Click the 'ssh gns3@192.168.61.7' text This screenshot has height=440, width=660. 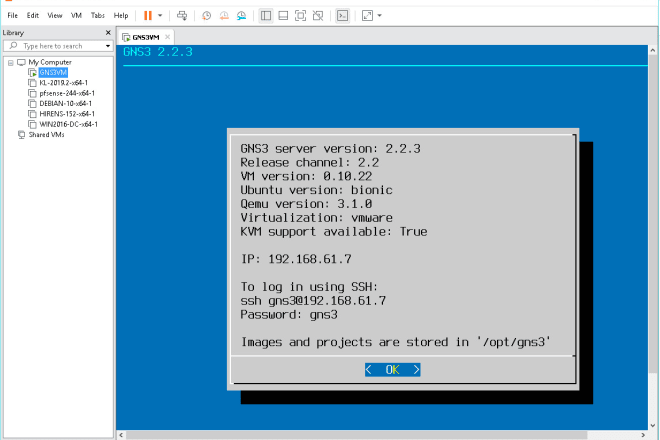(x=313, y=301)
